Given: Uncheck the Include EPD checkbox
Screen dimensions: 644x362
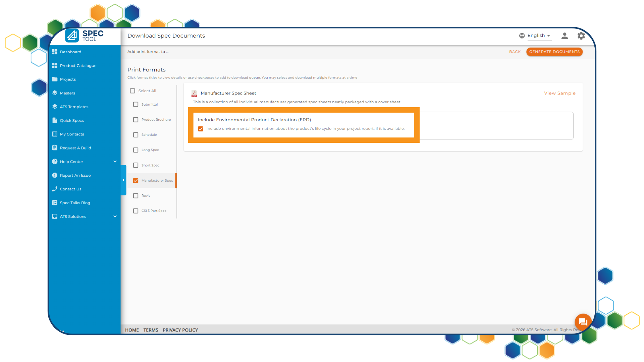Looking at the screenshot, I should pos(201,129).
